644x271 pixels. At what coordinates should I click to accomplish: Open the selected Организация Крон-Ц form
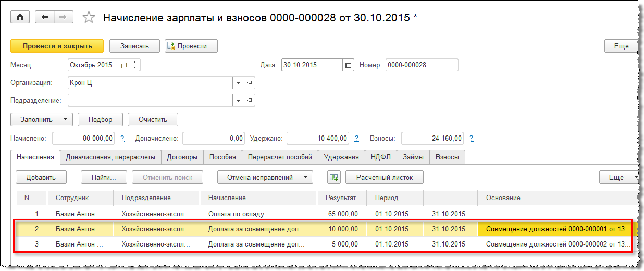coord(249,83)
